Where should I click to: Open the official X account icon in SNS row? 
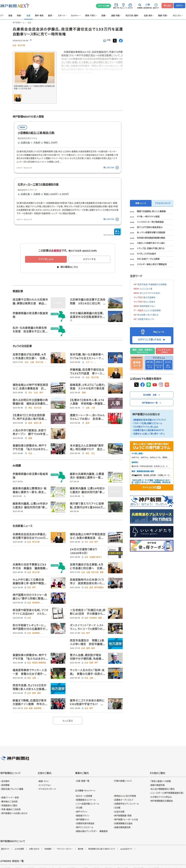136,385
